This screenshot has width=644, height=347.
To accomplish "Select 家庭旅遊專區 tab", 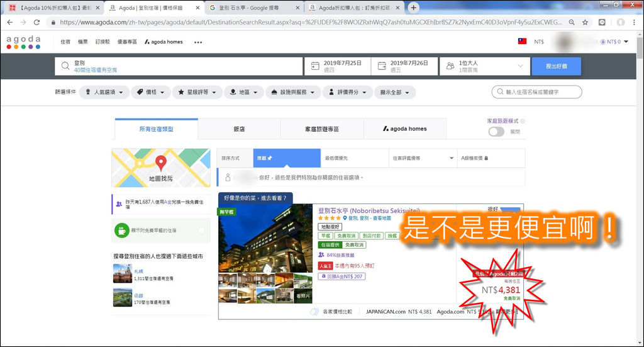I will [x=322, y=128].
